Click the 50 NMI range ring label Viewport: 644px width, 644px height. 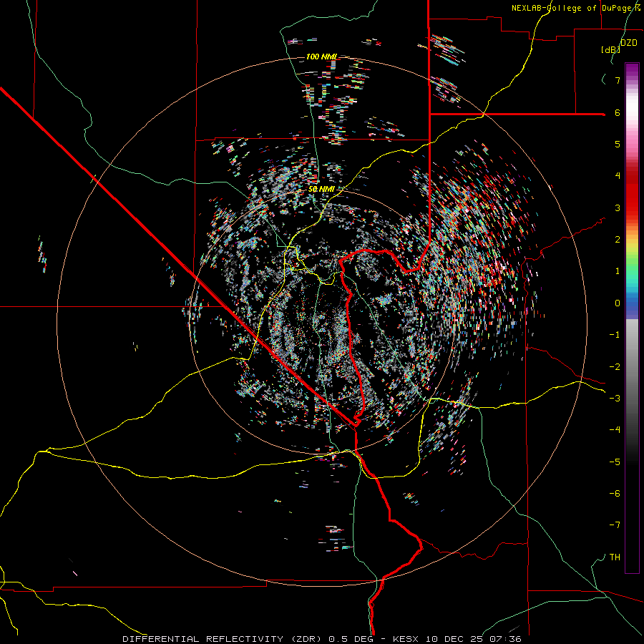pyautogui.click(x=321, y=189)
